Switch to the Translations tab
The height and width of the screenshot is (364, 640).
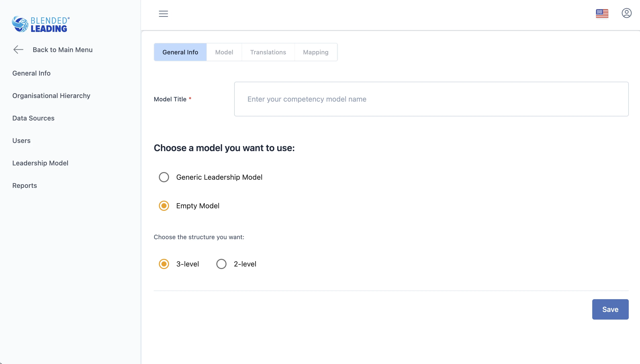[268, 52]
